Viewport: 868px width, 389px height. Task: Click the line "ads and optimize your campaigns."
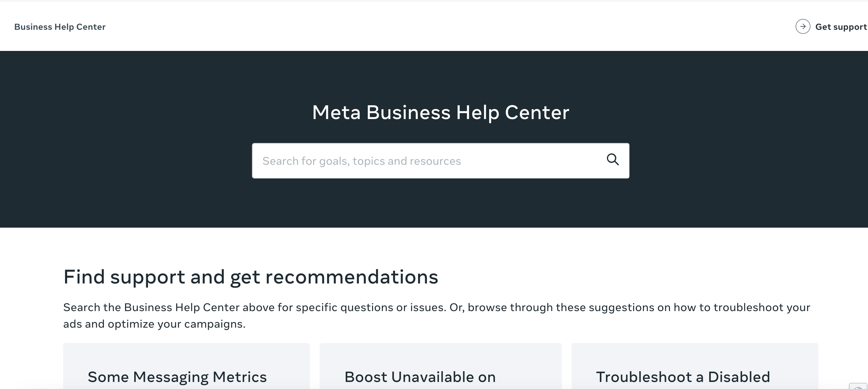154,324
